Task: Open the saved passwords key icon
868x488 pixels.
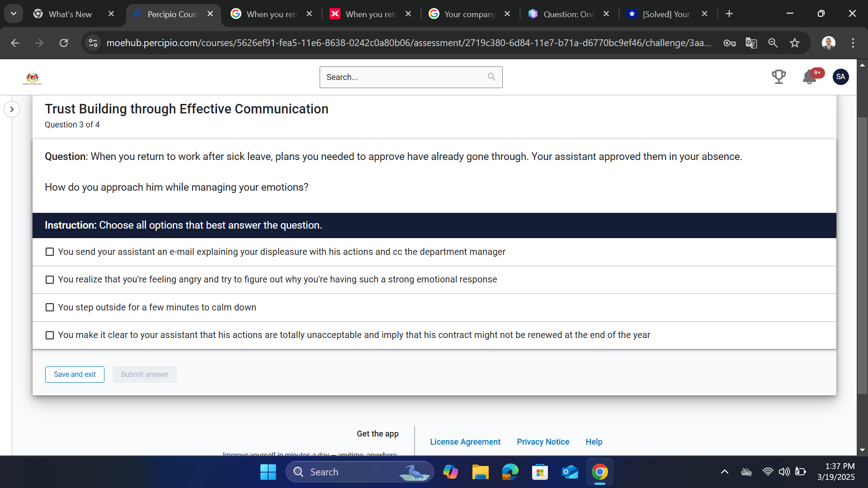Action: pos(729,43)
